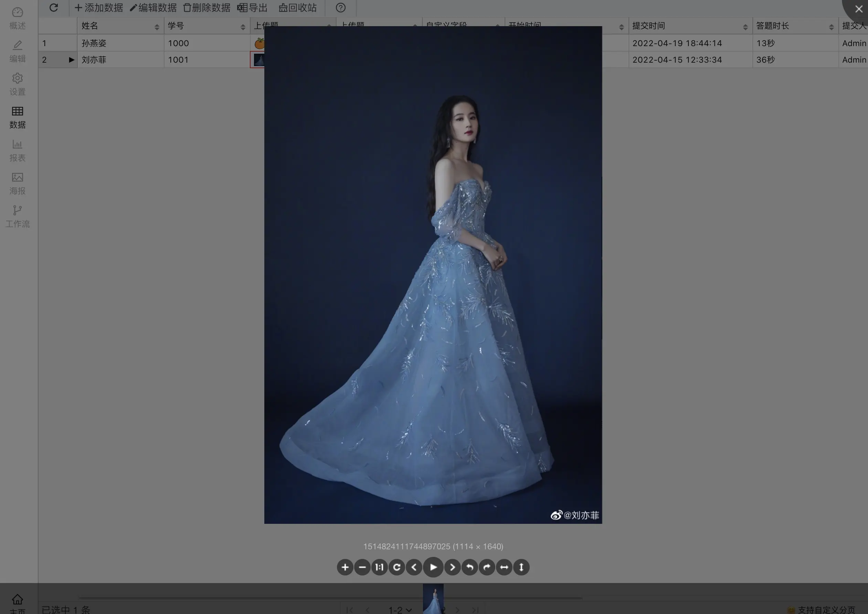
Task: Go to the next image in viewer
Action: (x=453, y=567)
